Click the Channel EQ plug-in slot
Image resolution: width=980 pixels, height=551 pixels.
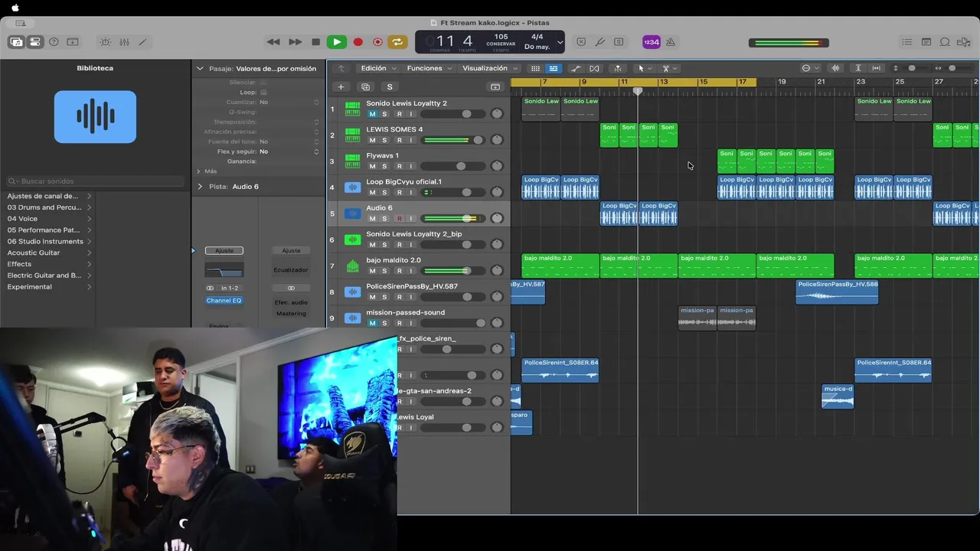(x=224, y=301)
